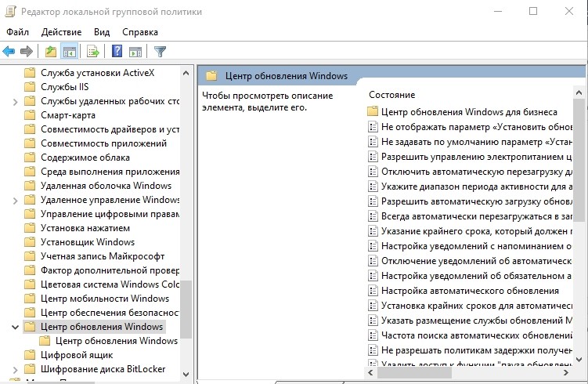
Task: Click the folder icon next to «Установщик Windows»
Action: (30, 242)
